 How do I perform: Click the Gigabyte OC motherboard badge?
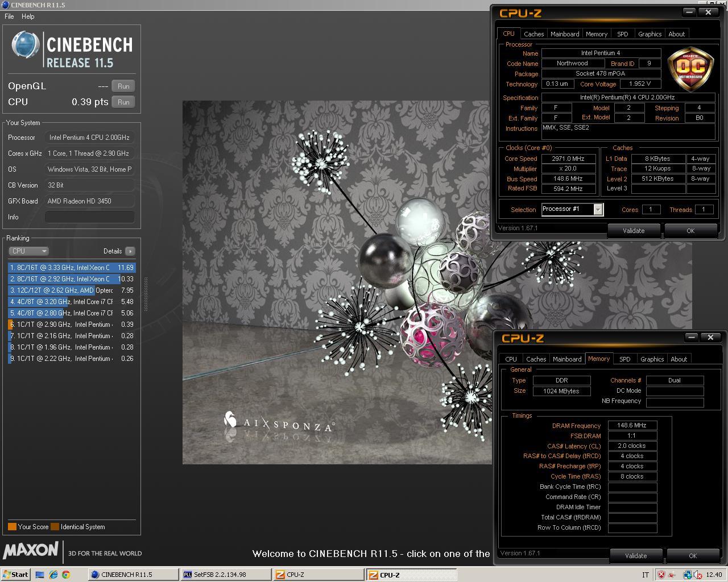[691, 69]
